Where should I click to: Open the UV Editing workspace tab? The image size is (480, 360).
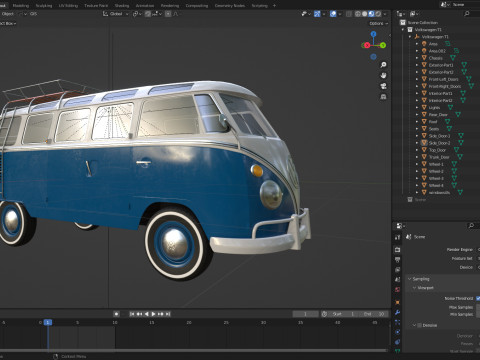(68, 6)
